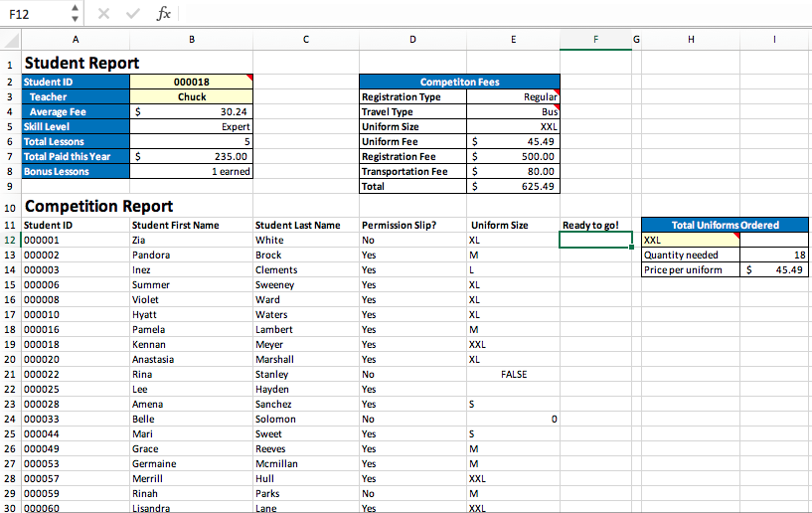
Task: Click the FALSE cell in Rina's row
Action: coord(514,375)
